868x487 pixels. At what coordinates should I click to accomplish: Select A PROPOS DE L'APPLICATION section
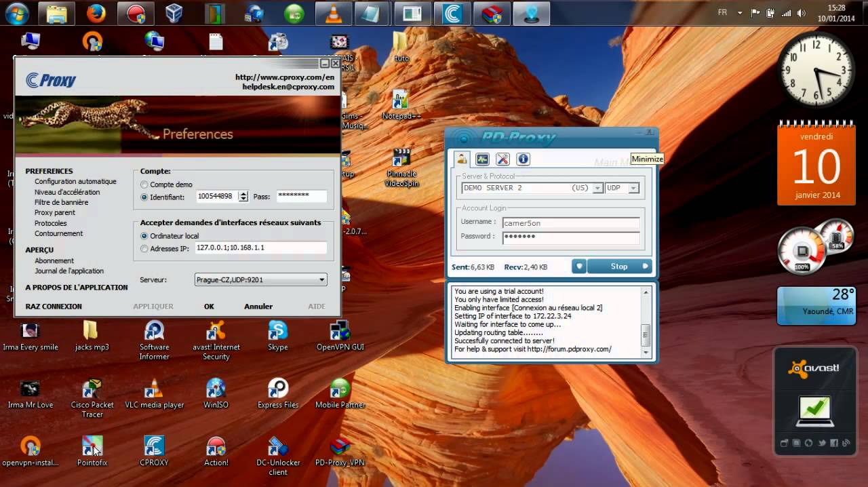pyautogui.click(x=77, y=288)
